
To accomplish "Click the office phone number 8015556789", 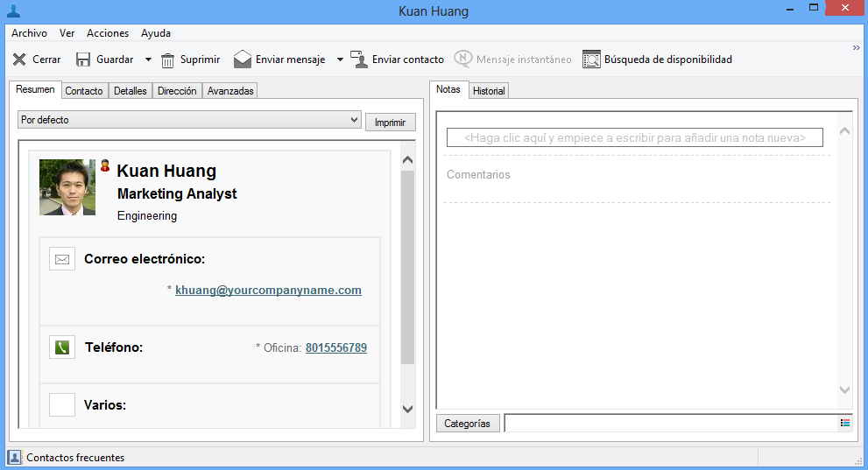I will [x=336, y=347].
